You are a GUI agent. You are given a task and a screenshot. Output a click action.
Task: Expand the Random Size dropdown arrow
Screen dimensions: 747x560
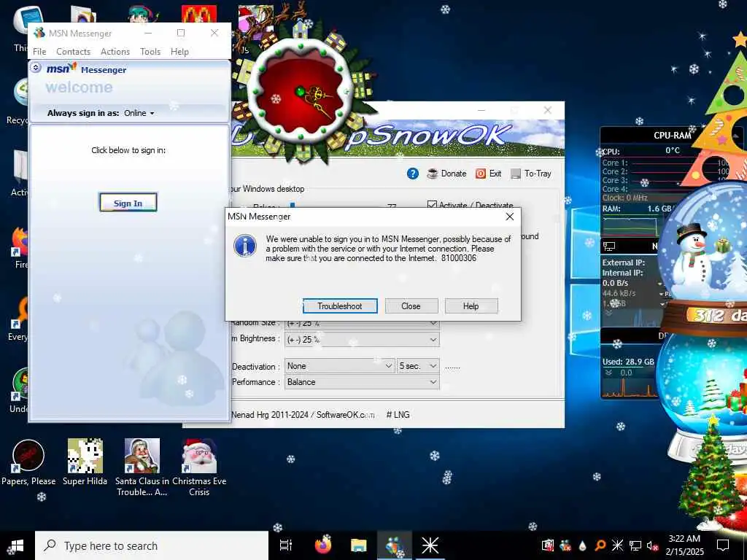433,323
